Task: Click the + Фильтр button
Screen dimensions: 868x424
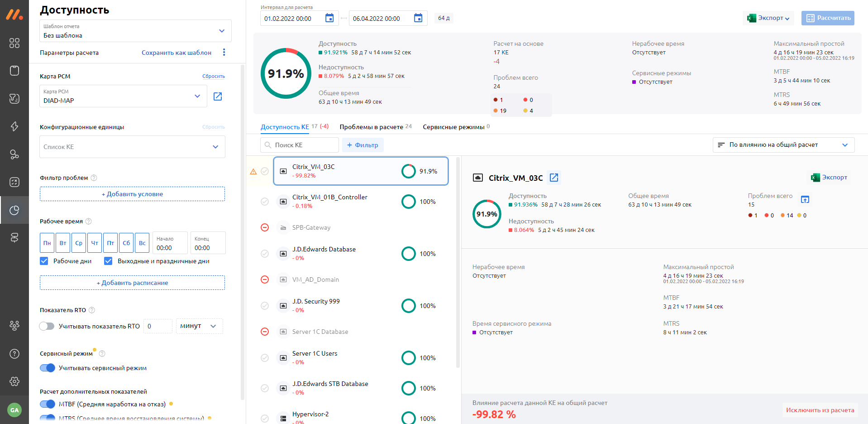Action: pos(362,145)
